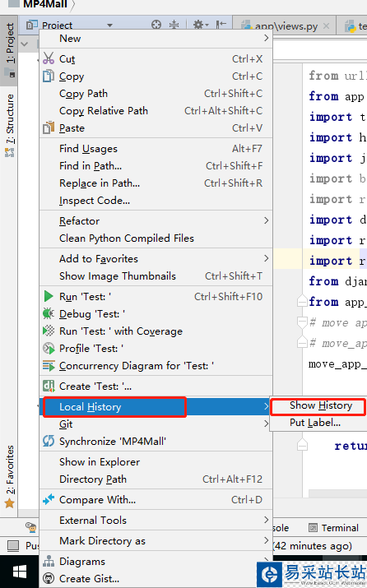The width and height of the screenshot is (367, 588).
Task: Click the Concurrency Diagram icon
Action: pos(49,366)
